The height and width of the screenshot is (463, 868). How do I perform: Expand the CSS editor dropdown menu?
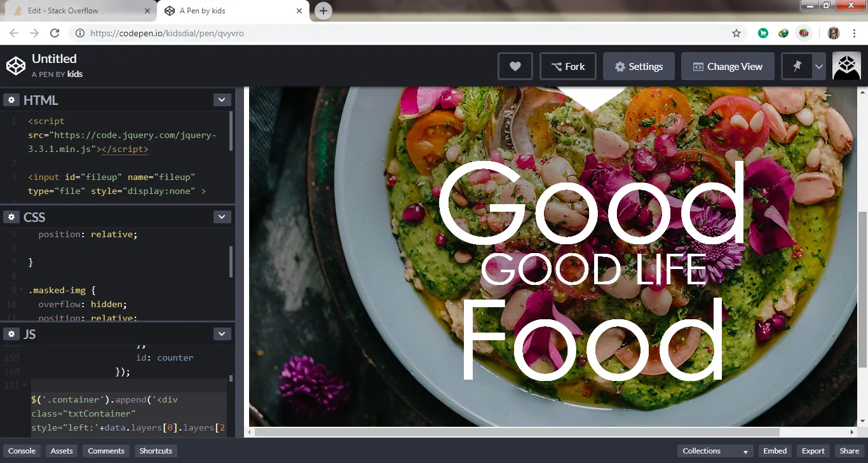point(222,217)
